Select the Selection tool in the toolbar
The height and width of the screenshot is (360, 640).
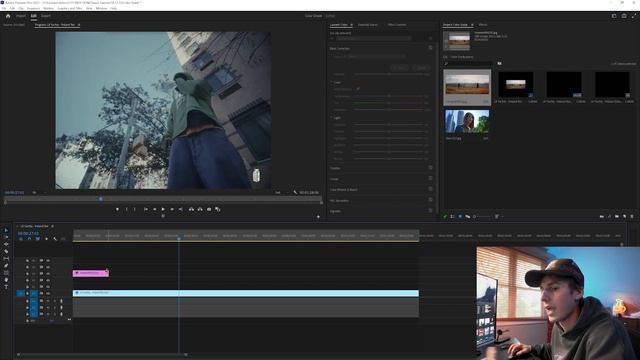[6, 230]
